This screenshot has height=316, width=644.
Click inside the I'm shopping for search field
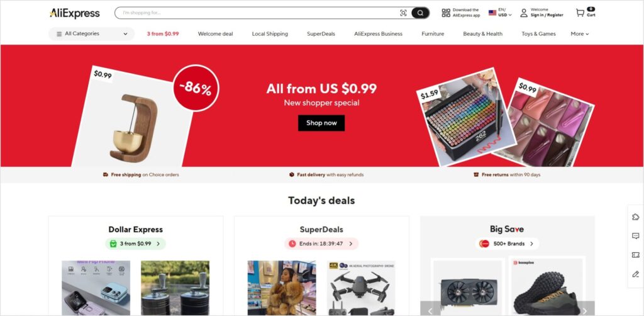(x=258, y=13)
